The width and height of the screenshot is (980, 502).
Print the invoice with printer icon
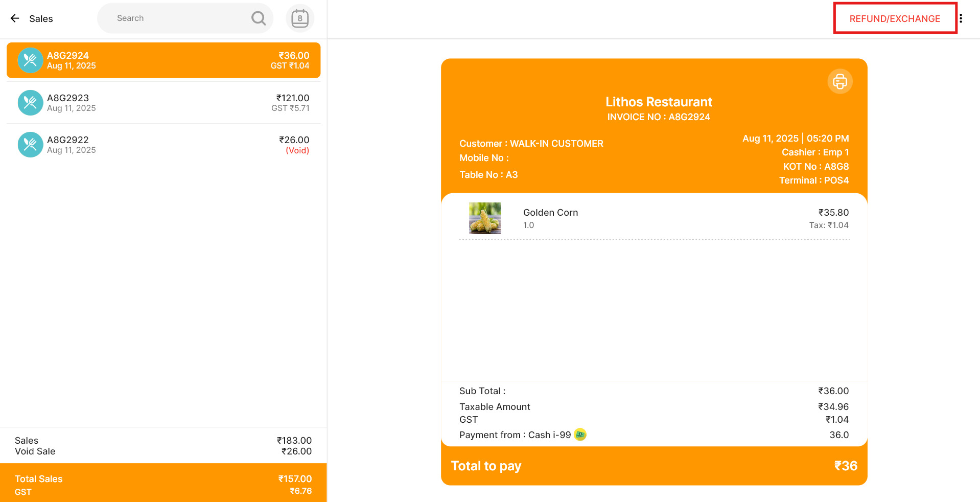point(840,81)
